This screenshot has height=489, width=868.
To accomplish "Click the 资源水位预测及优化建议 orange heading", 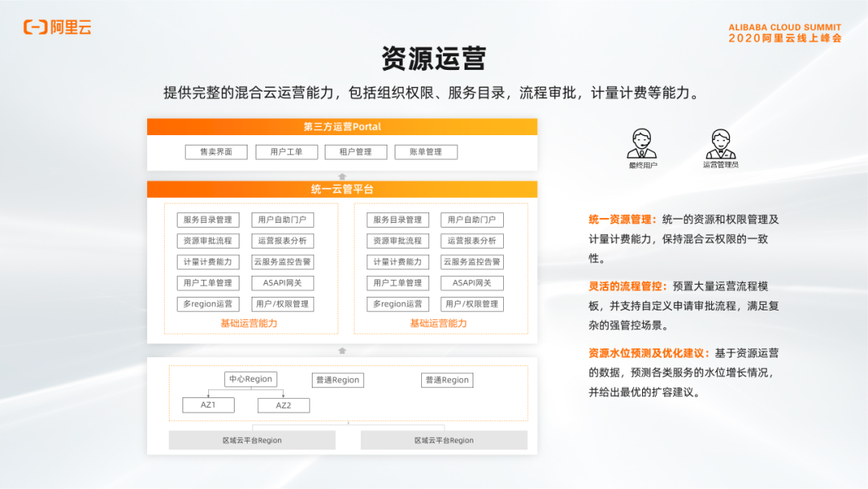I will [x=649, y=353].
